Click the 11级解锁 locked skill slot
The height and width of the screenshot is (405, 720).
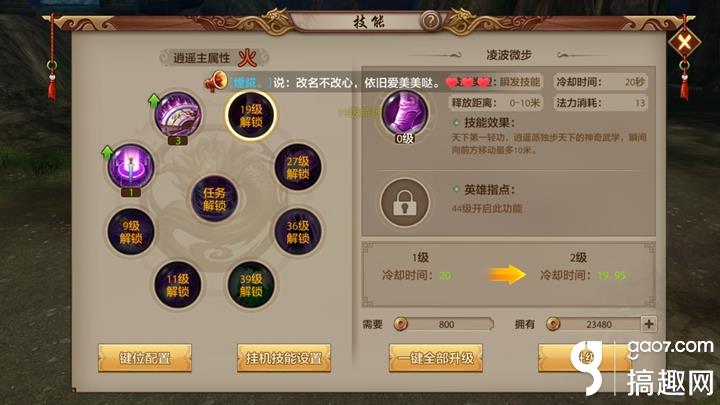pyautogui.click(x=177, y=285)
